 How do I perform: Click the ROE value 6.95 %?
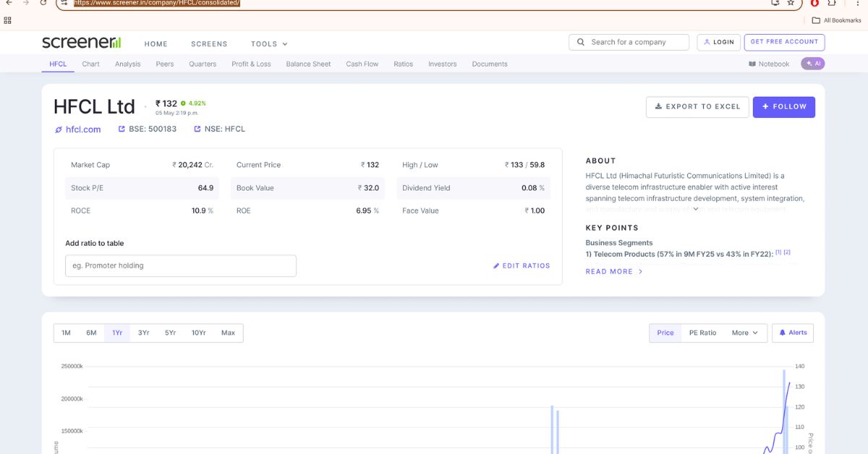[x=367, y=211]
